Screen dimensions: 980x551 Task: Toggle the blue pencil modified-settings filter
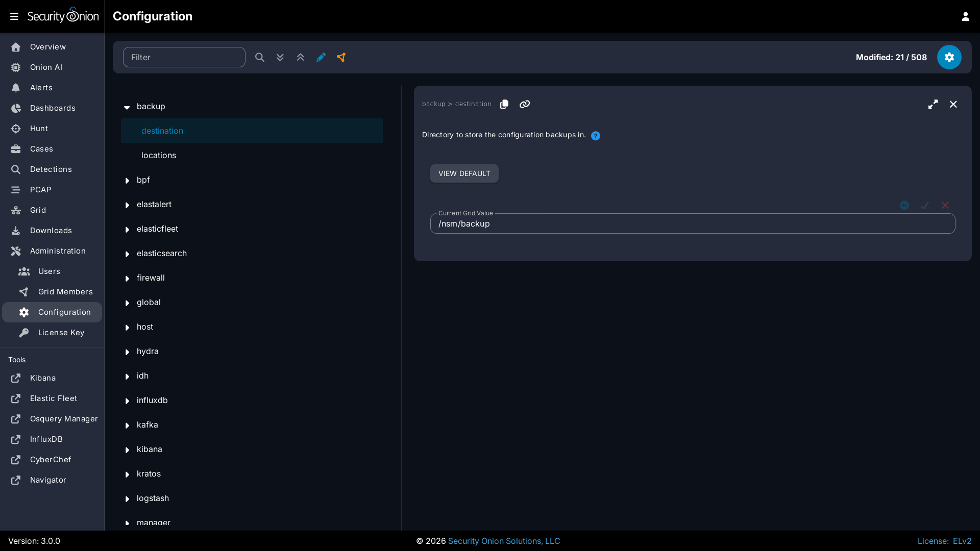(321, 57)
